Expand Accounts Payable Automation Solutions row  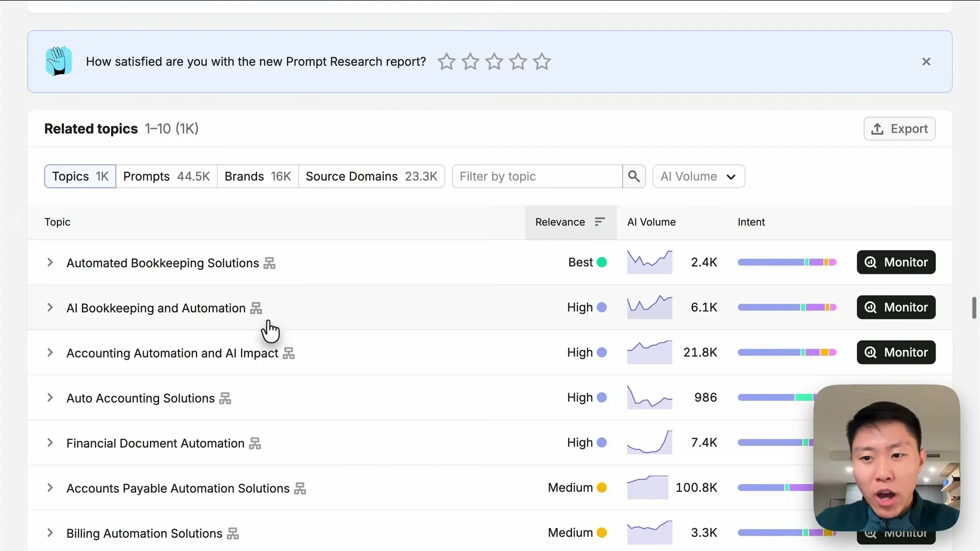50,488
